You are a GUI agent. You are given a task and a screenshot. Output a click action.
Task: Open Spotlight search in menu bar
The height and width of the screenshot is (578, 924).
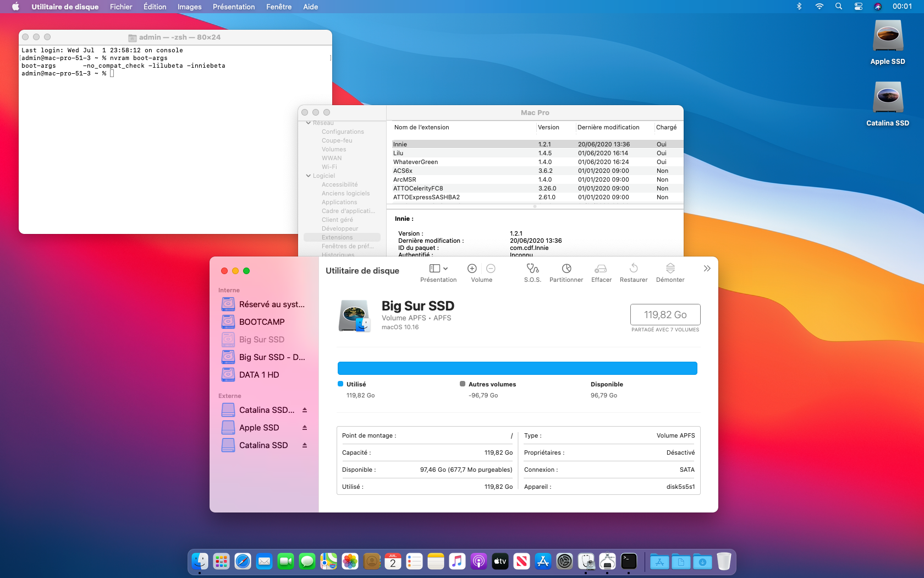839,7
